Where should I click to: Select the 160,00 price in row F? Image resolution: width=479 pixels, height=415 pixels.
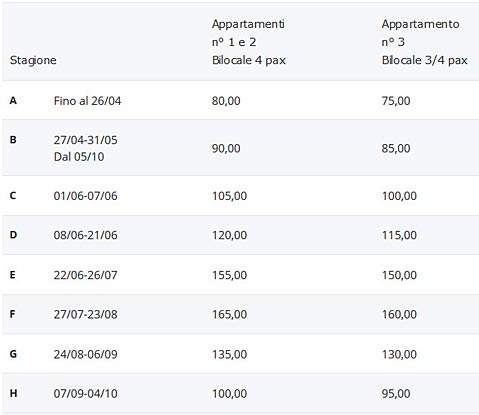click(x=399, y=314)
